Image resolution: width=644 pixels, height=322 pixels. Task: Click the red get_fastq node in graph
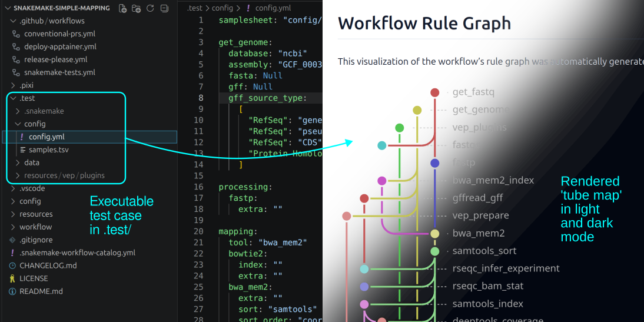tap(435, 92)
